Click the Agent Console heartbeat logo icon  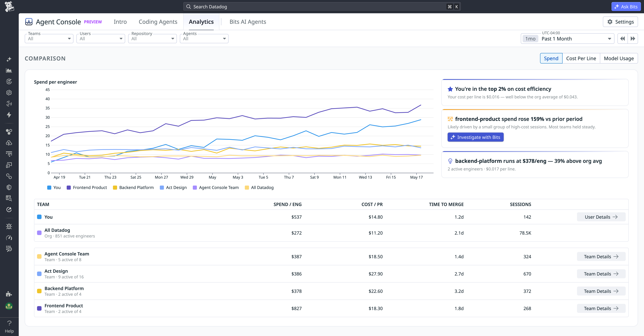29,22
